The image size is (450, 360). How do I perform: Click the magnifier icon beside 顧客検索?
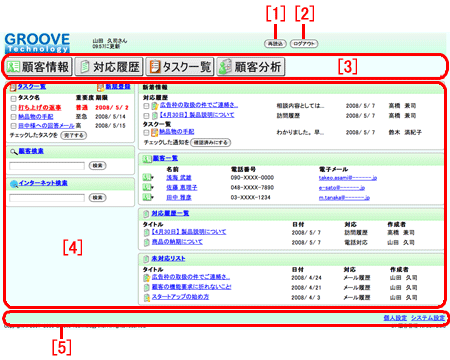14,152
